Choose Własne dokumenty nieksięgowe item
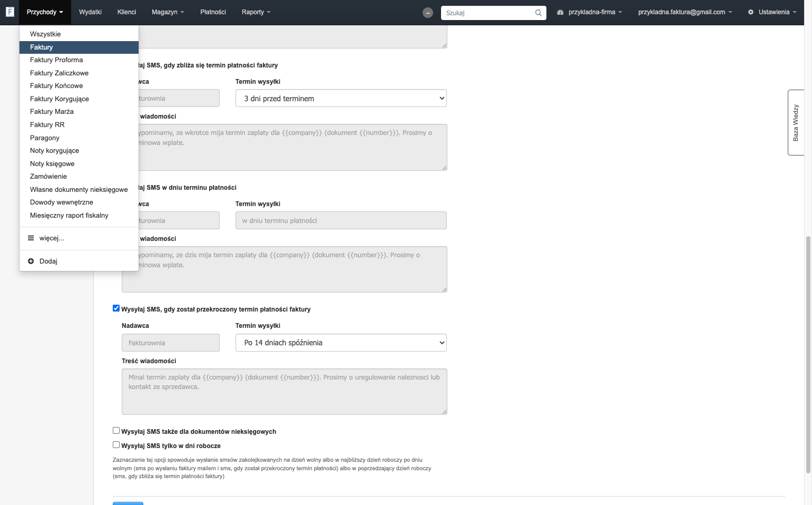Viewport: 812px width, 505px height. click(x=79, y=190)
